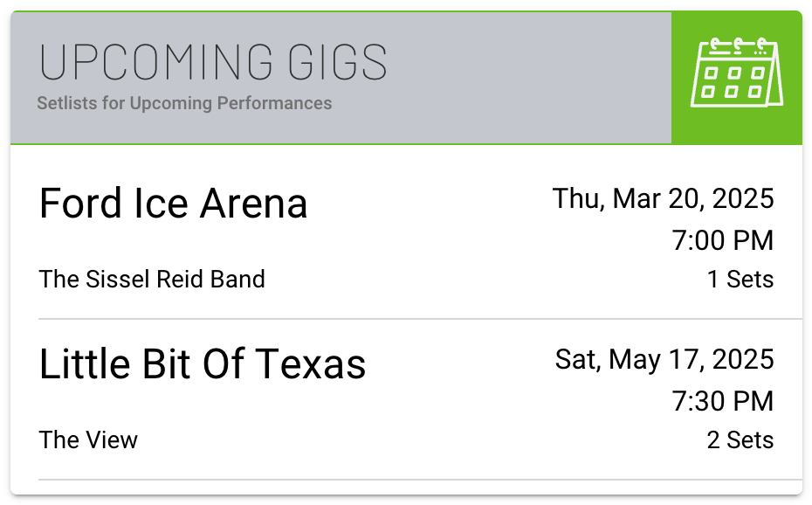This screenshot has height=505, width=812.
Task: Select The View band name
Action: point(88,440)
